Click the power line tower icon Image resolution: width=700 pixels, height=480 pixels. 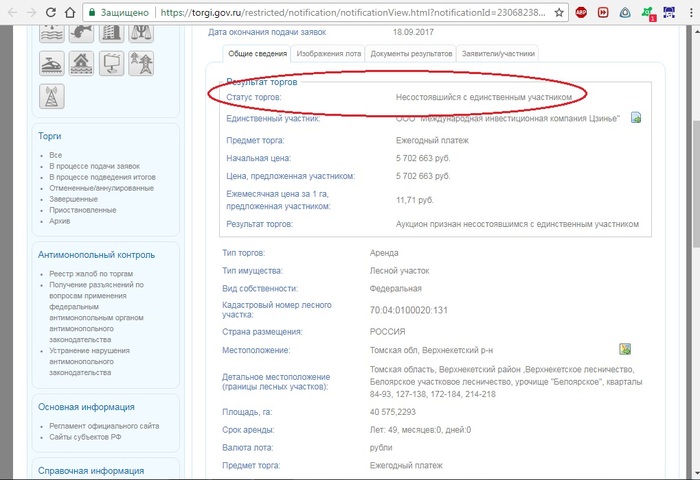(140, 63)
